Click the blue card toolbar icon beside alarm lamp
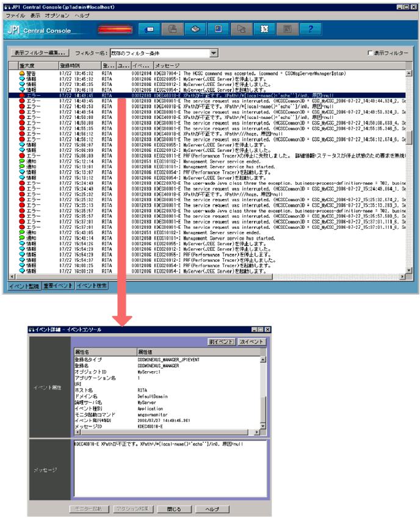420x518 pixels. point(150,29)
